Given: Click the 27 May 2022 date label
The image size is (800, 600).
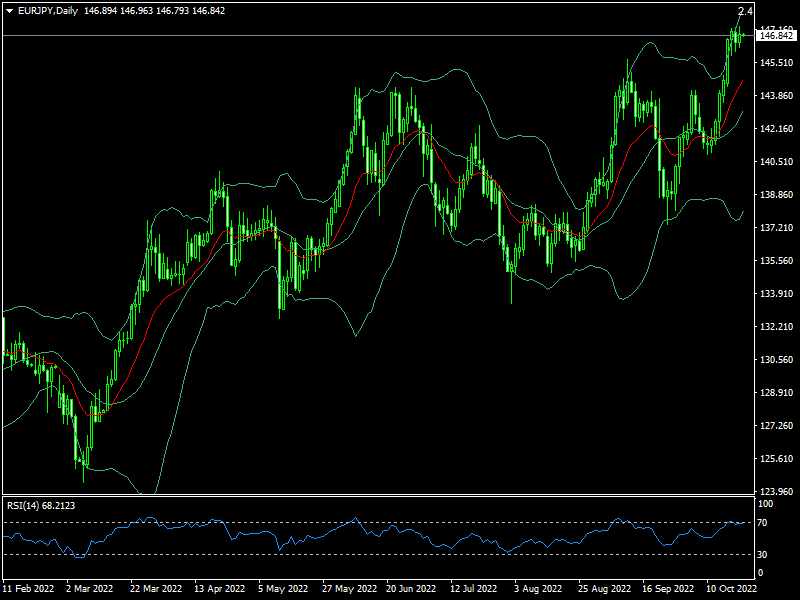Looking at the screenshot, I should tap(349, 589).
